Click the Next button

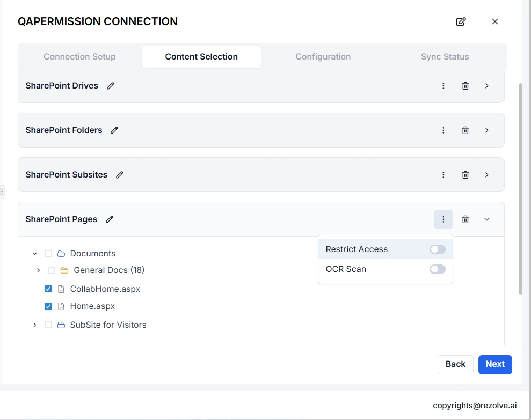(494, 364)
